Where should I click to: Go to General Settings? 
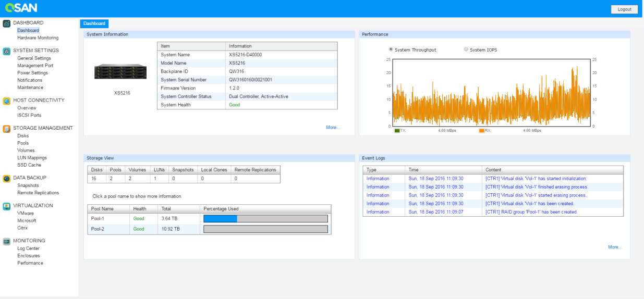[34, 58]
